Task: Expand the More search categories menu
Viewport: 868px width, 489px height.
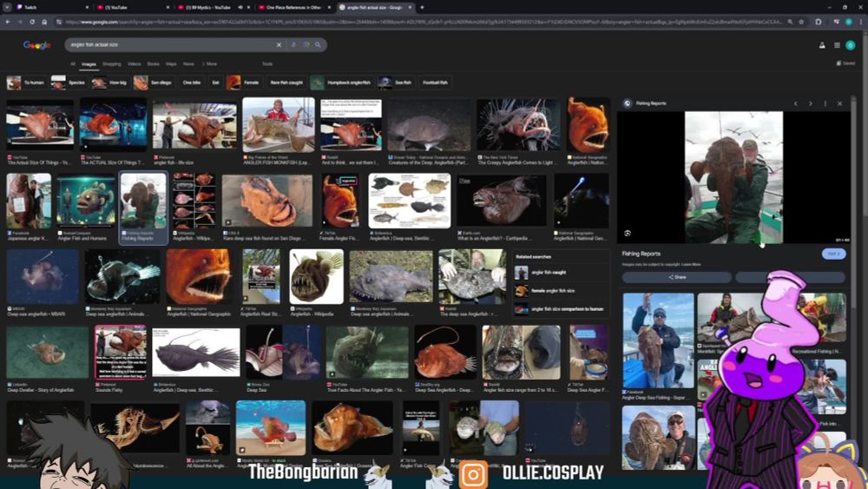Action: click(x=210, y=64)
